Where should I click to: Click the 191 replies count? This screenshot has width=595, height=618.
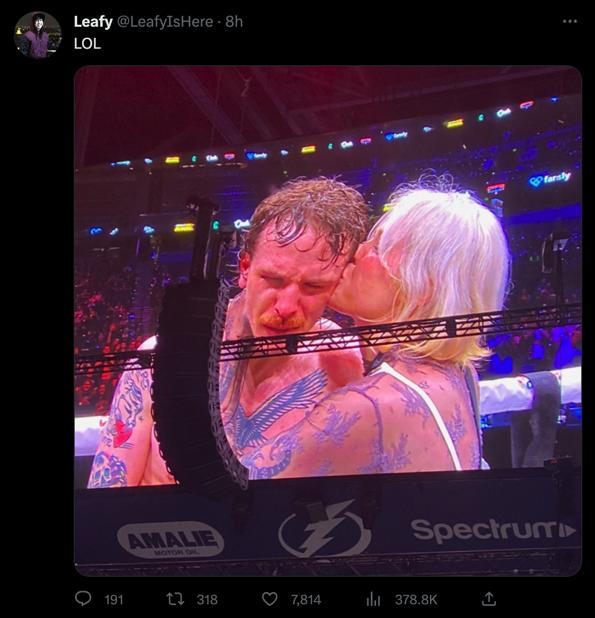(114, 600)
